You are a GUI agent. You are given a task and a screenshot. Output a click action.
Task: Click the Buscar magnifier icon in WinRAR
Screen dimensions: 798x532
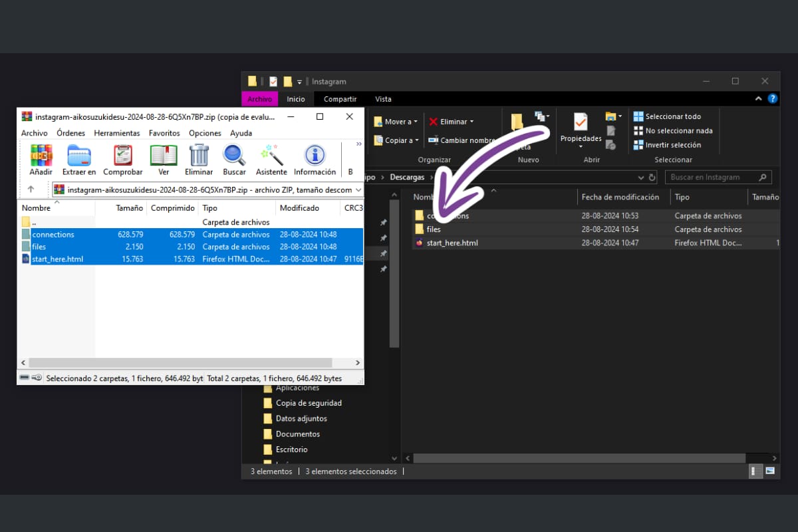pyautogui.click(x=234, y=160)
